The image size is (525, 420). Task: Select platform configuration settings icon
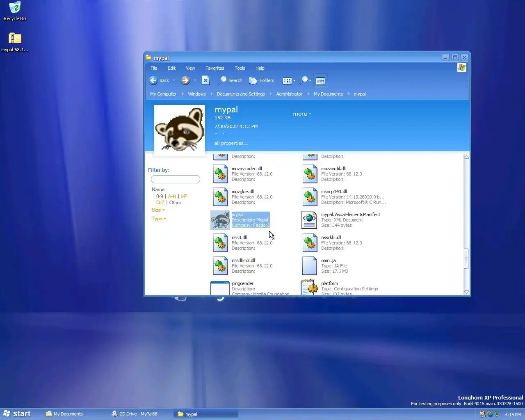(310, 288)
